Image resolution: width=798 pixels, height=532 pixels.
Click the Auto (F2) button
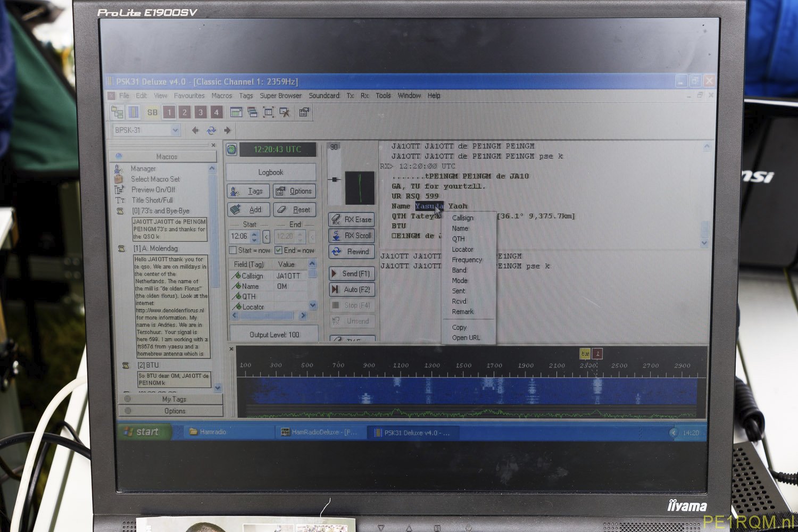pyautogui.click(x=352, y=289)
